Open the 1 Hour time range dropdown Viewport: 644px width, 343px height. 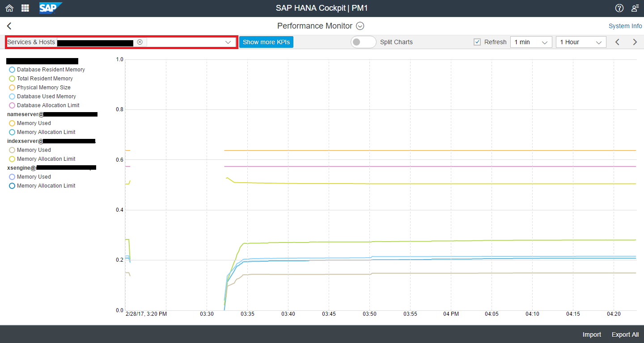[581, 42]
